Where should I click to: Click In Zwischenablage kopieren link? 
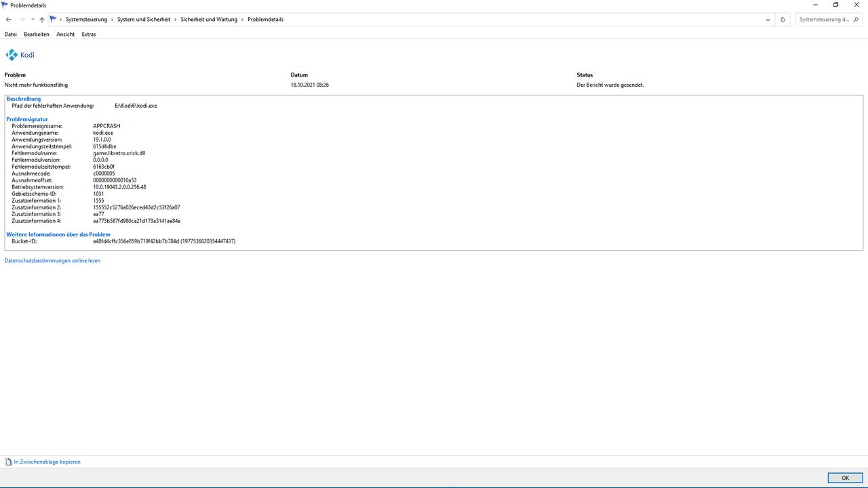click(x=47, y=462)
